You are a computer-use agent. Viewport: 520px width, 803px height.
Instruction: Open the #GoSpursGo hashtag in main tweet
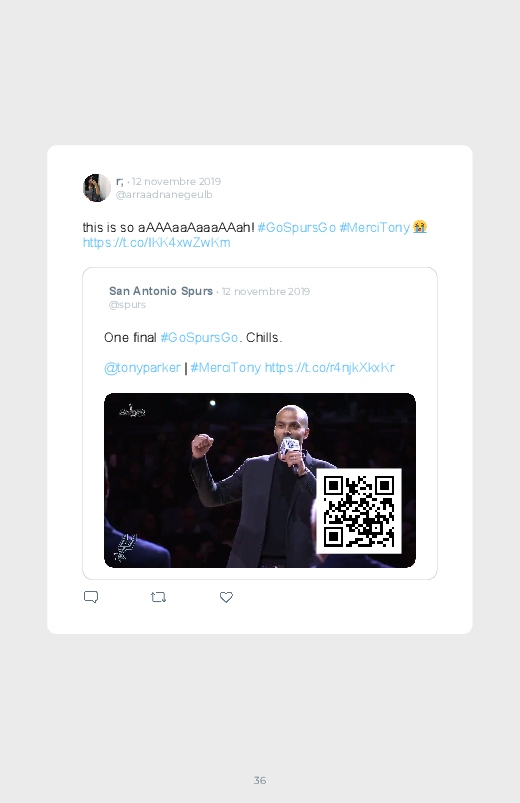(x=297, y=227)
